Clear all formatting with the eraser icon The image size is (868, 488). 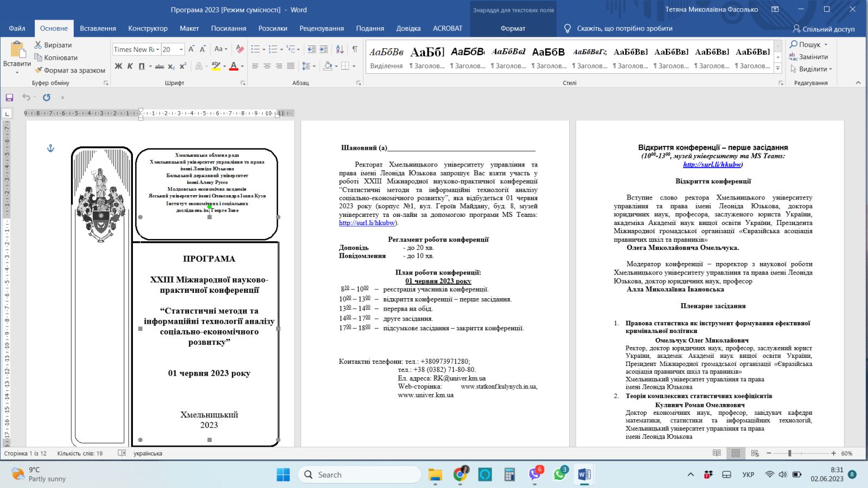click(240, 49)
